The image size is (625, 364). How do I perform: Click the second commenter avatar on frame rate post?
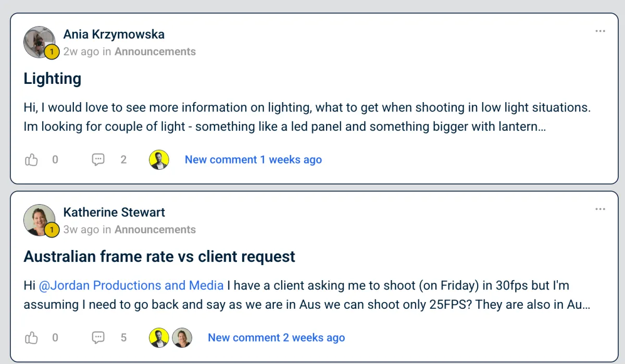pyautogui.click(x=182, y=338)
